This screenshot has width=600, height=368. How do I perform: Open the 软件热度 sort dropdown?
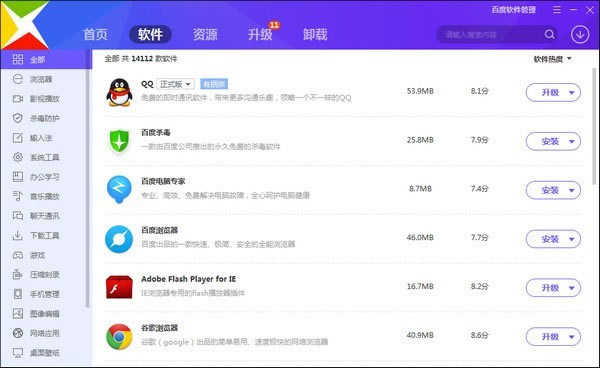click(x=553, y=59)
